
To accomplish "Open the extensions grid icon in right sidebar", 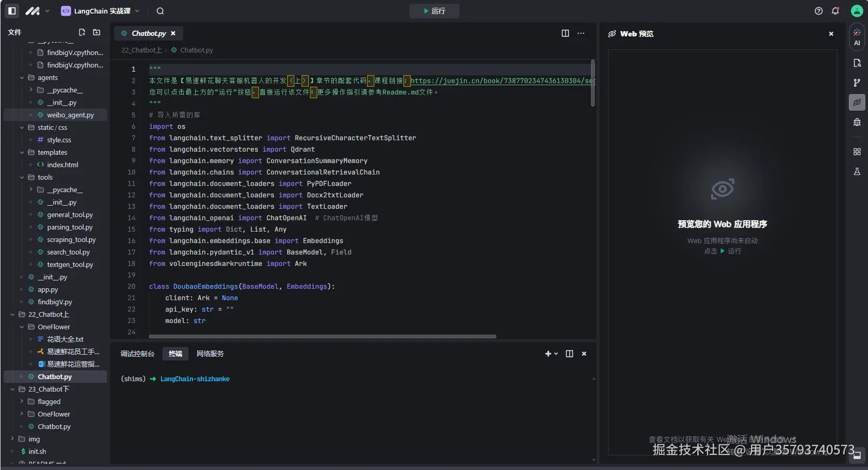I will click(857, 152).
